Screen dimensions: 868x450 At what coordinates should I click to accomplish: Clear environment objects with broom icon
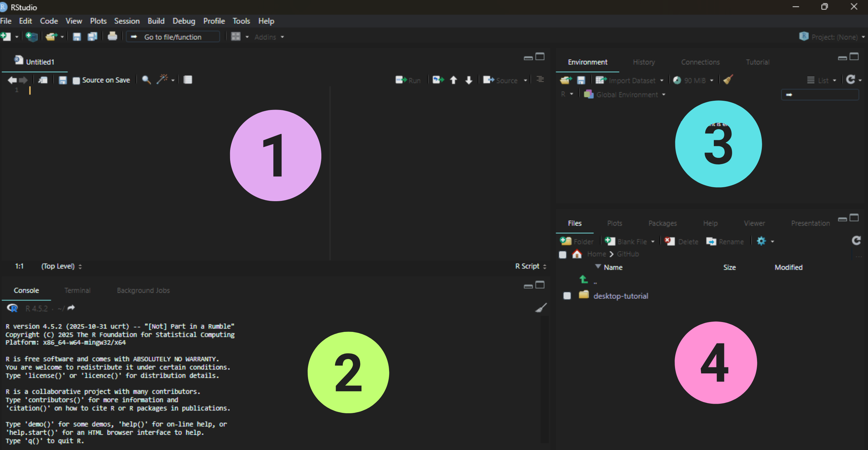(728, 80)
